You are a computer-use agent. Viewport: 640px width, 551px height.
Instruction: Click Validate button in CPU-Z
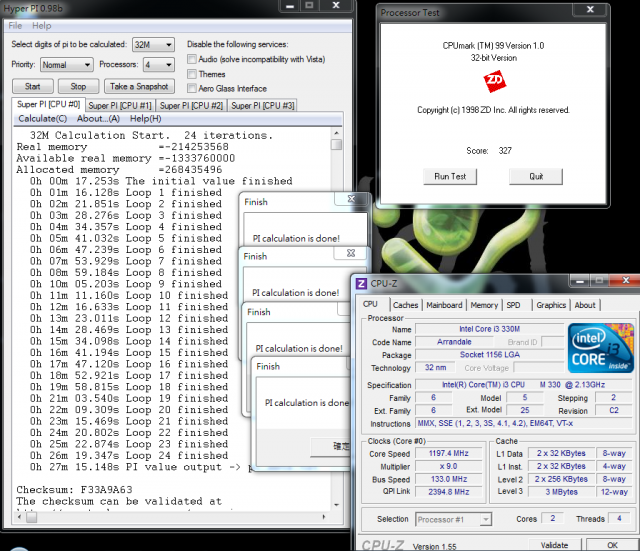[554, 545]
